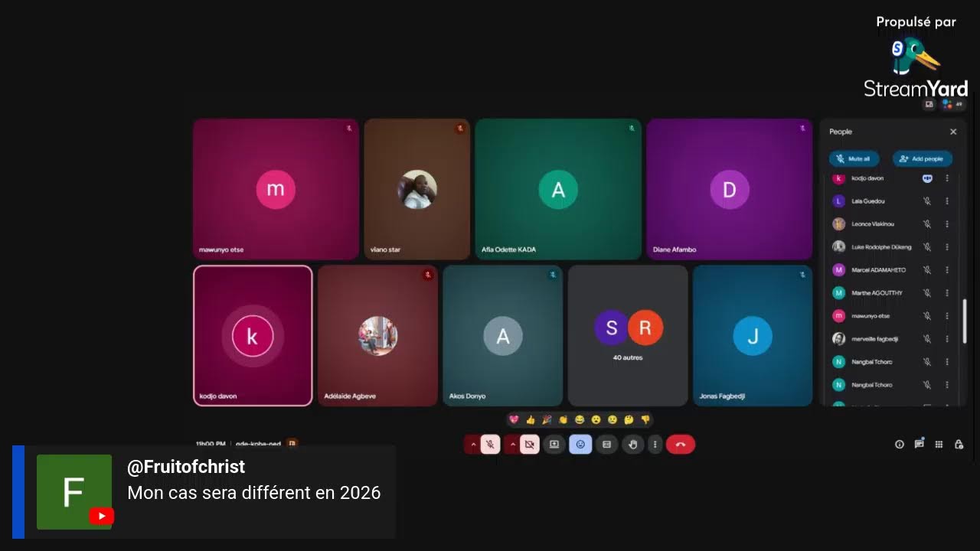Select Afia Odette KADA video tile
The image size is (980, 551).
[x=558, y=189]
